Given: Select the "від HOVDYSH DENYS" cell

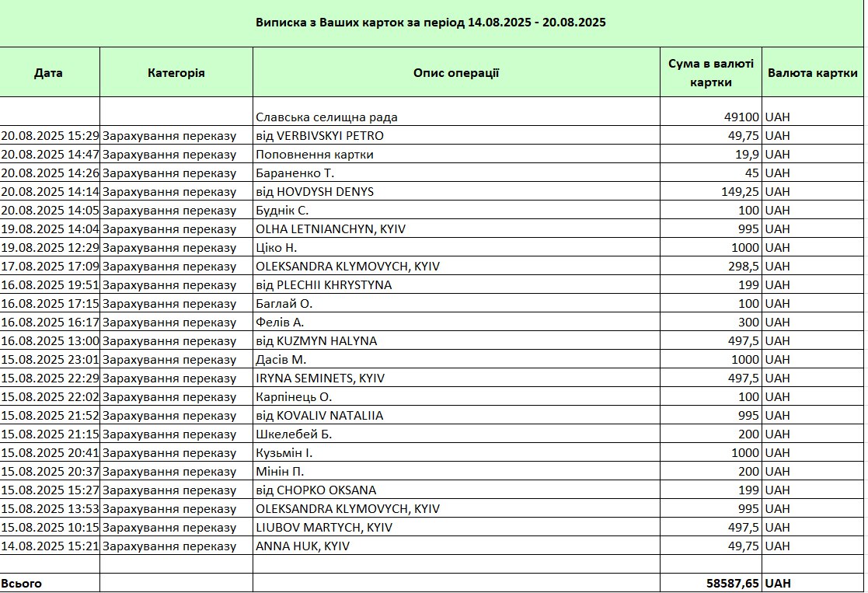Looking at the screenshot, I should pos(315,192).
